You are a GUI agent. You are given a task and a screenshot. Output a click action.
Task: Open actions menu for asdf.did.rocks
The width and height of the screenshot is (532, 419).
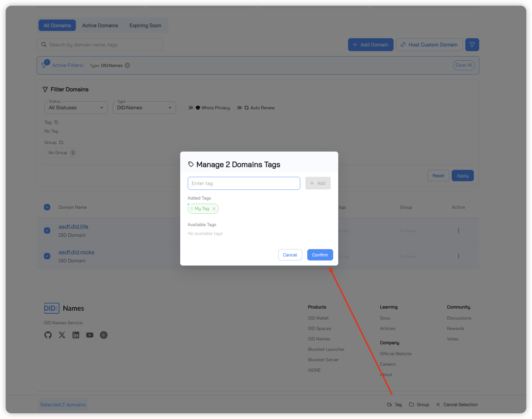[x=458, y=256]
